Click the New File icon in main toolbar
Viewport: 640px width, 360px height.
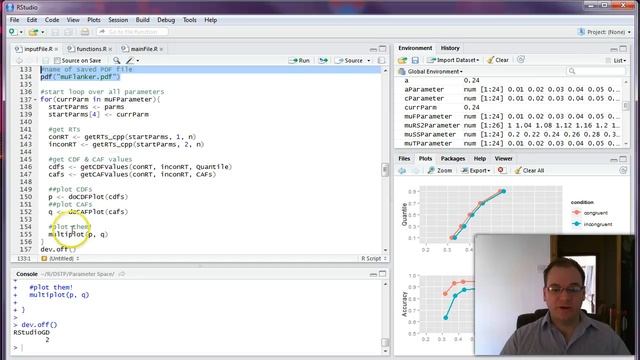point(13,32)
